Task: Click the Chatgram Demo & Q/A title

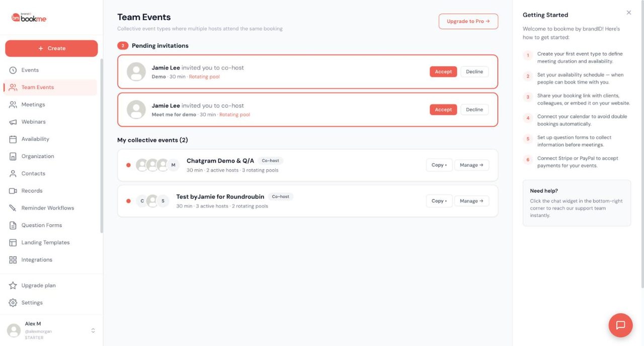Action: 220,161
